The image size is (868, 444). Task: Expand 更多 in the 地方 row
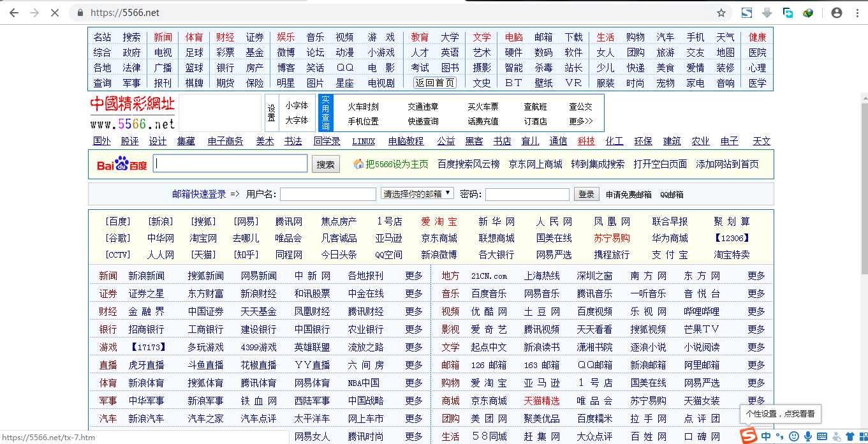756,276
